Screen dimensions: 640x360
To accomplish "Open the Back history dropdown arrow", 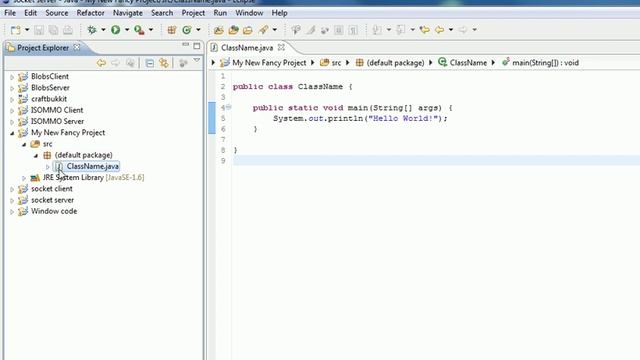I will pyautogui.click(x=451, y=30).
